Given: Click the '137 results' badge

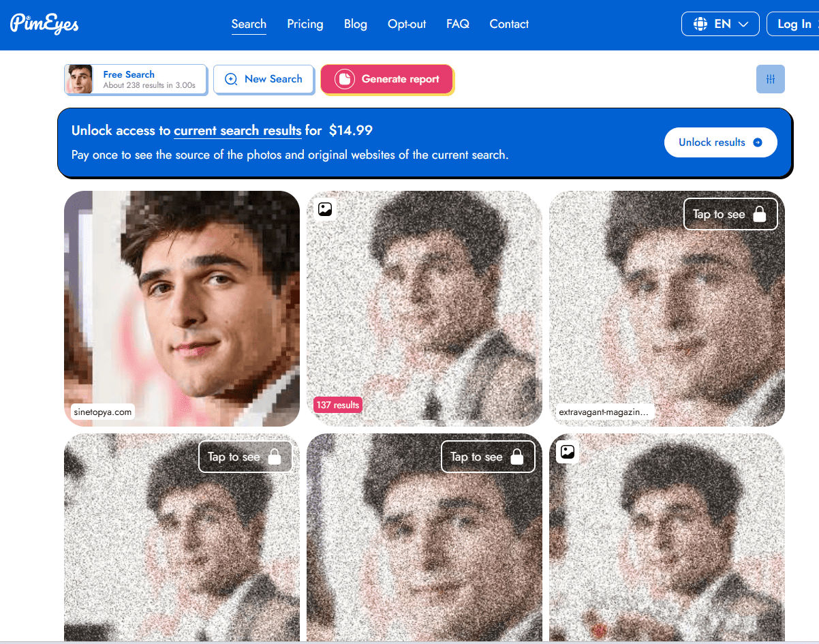Looking at the screenshot, I should [337, 405].
